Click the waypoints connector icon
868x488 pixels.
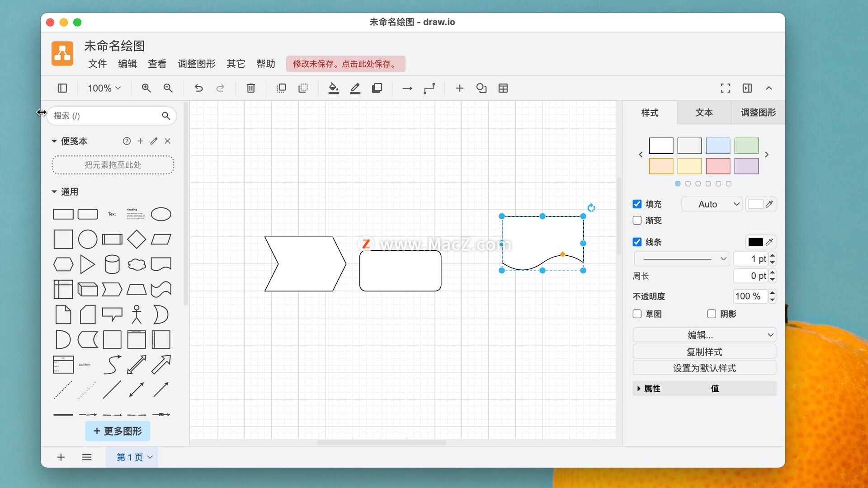pos(429,88)
